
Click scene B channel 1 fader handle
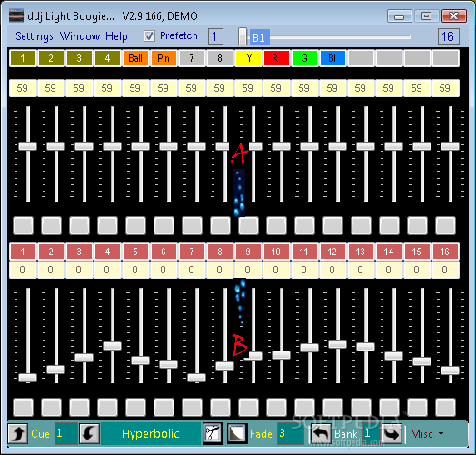pos(28,378)
